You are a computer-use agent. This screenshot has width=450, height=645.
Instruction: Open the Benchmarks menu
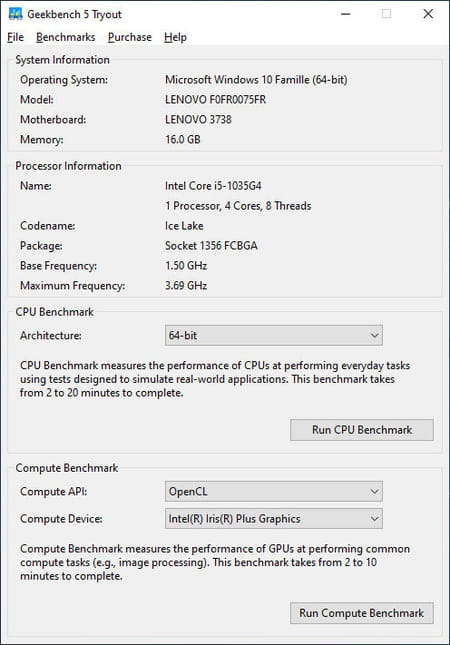point(66,37)
